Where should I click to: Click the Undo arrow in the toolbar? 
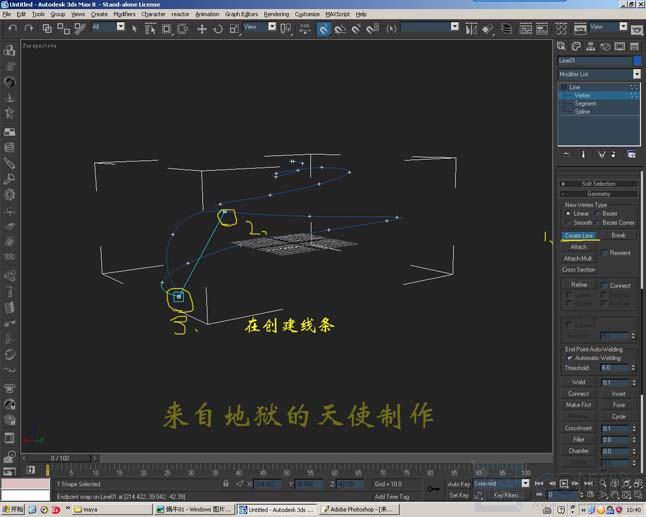tap(12, 28)
